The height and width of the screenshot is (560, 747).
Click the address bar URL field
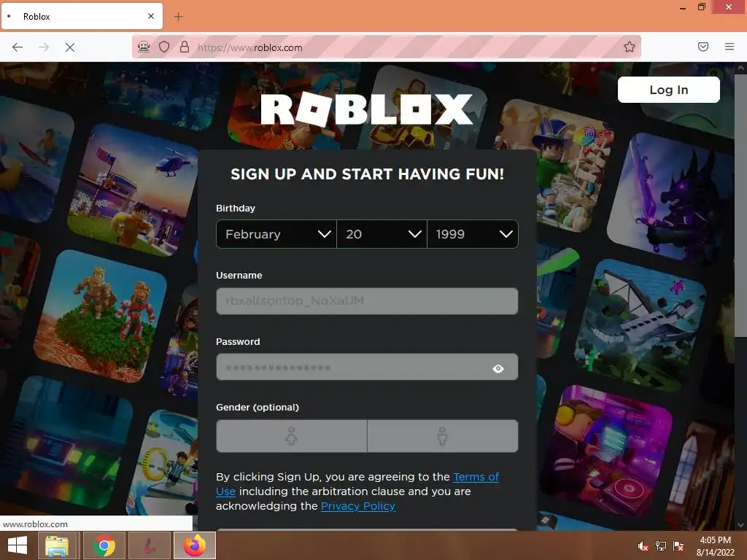click(386, 47)
